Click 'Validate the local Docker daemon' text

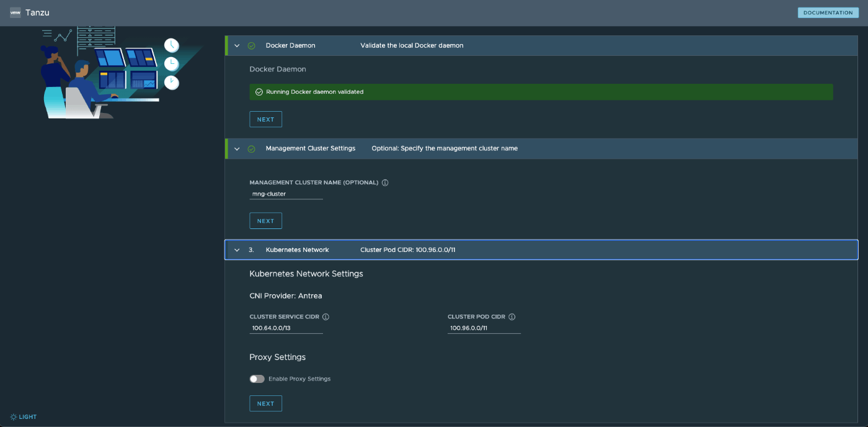point(412,45)
